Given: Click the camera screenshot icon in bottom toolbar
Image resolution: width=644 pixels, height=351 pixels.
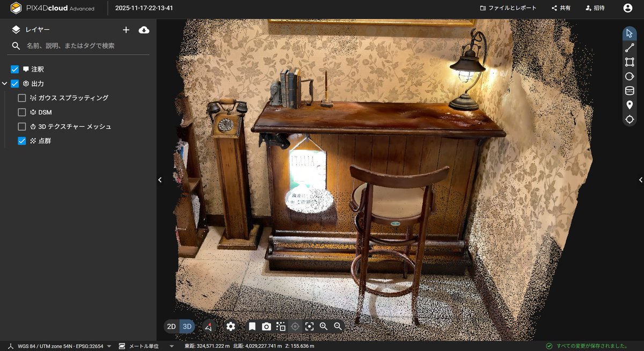Looking at the screenshot, I should [x=266, y=326].
